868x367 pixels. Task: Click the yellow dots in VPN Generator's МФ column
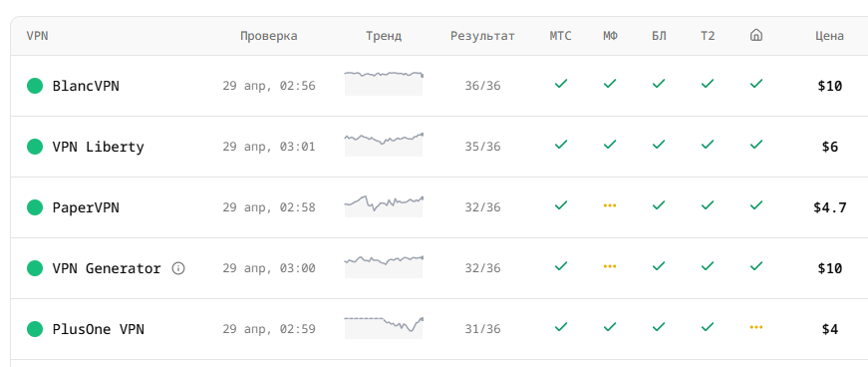click(610, 266)
